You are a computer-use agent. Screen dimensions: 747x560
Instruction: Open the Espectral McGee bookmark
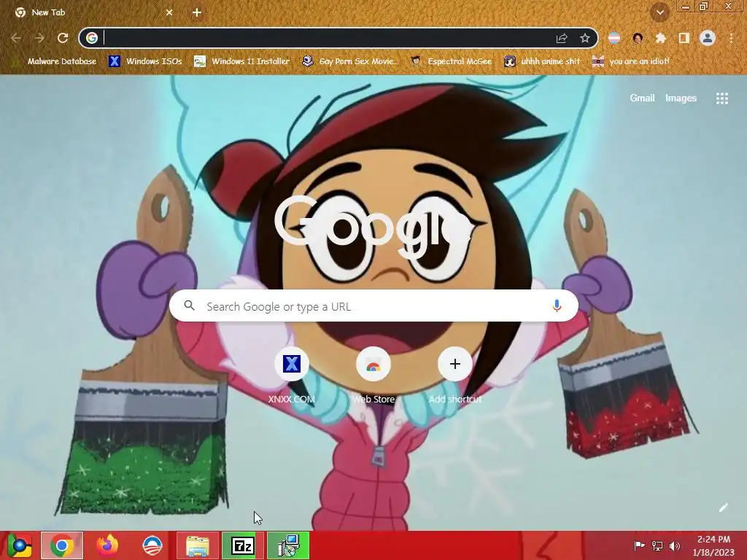[452, 61]
